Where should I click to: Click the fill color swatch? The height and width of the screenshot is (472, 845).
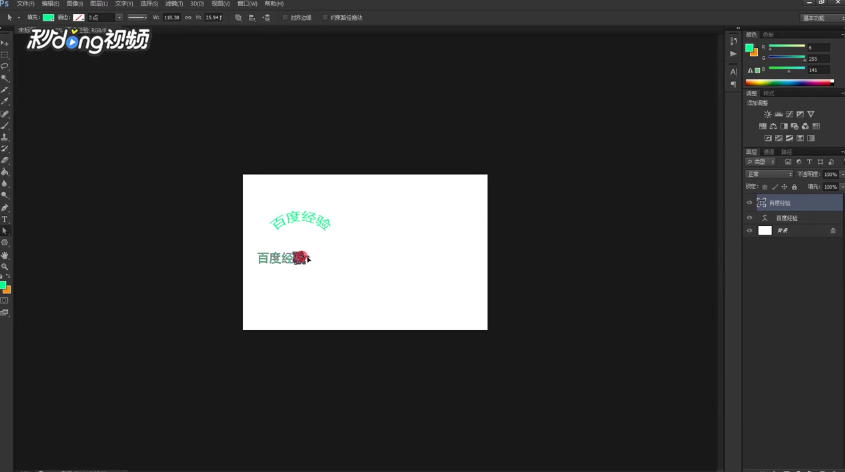coord(49,18)
